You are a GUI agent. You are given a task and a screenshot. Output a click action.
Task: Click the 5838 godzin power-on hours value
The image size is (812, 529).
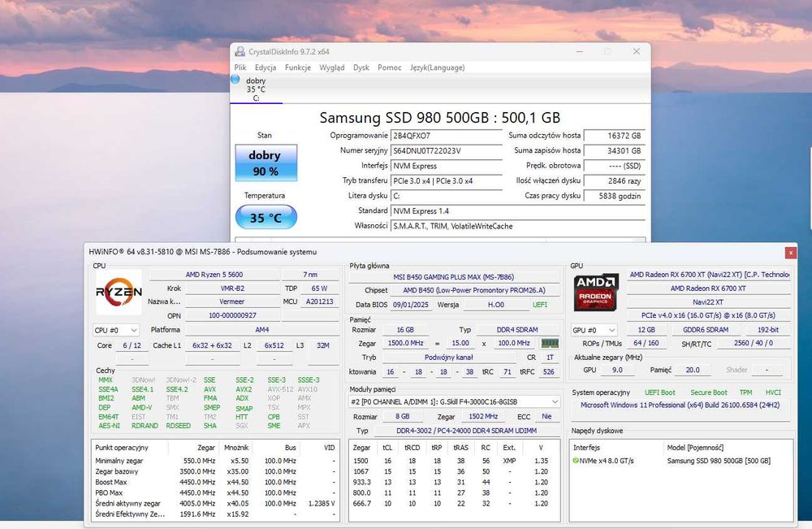point(614,196)
